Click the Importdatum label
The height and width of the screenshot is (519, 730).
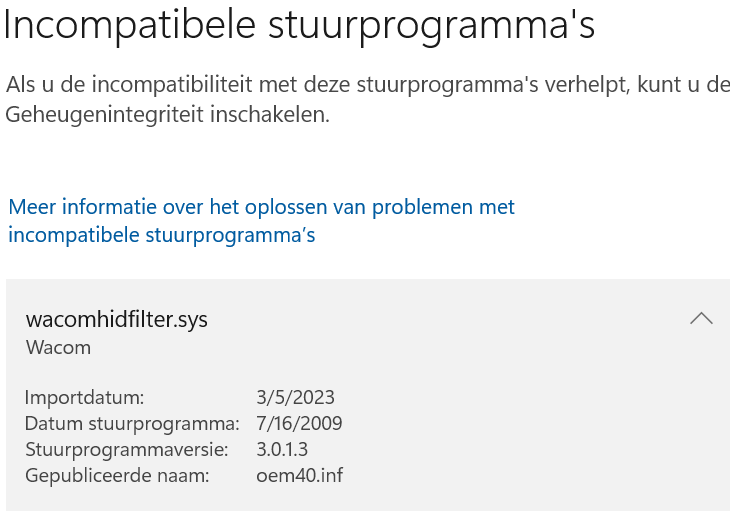coord(85,397)
